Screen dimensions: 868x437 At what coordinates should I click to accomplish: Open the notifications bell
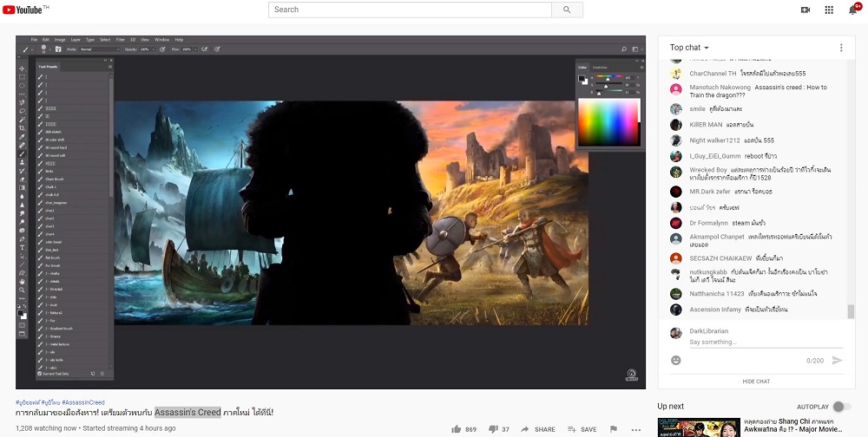click(x=852, y=10)
